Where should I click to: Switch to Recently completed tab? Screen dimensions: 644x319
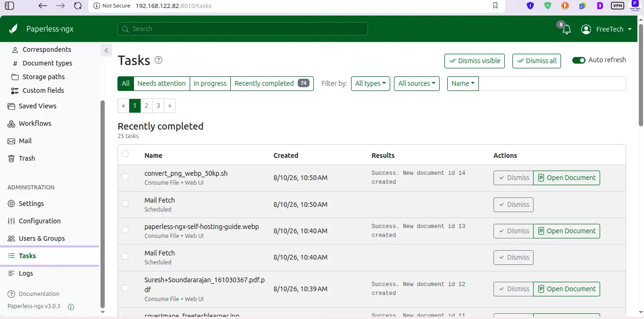(272, 83)
